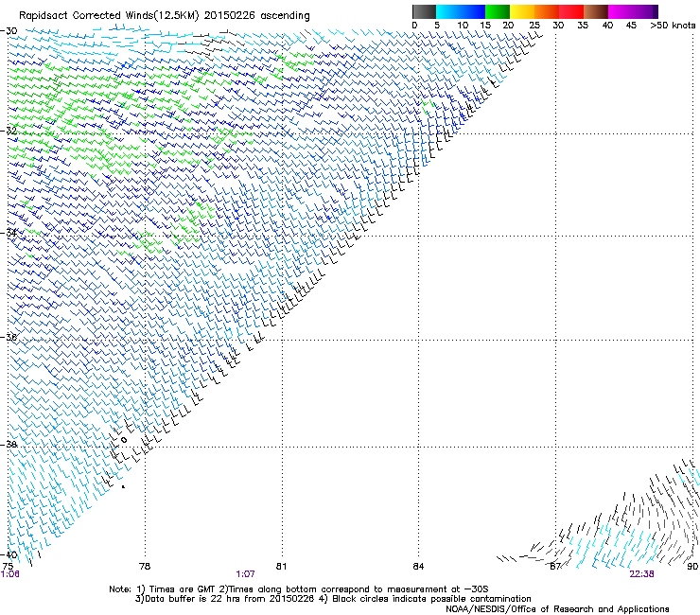The image size is (700, 615).
Task: Click the purple '1:06' time label
Action: coord(9,574)
